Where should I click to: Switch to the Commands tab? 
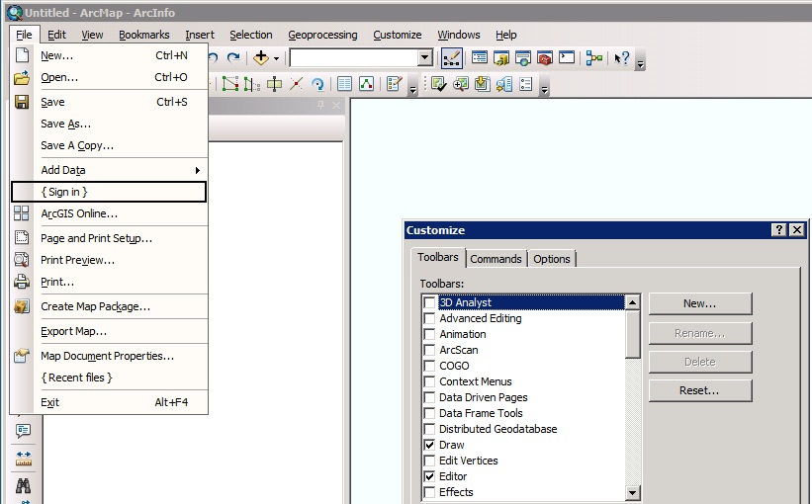pos(496,259)
